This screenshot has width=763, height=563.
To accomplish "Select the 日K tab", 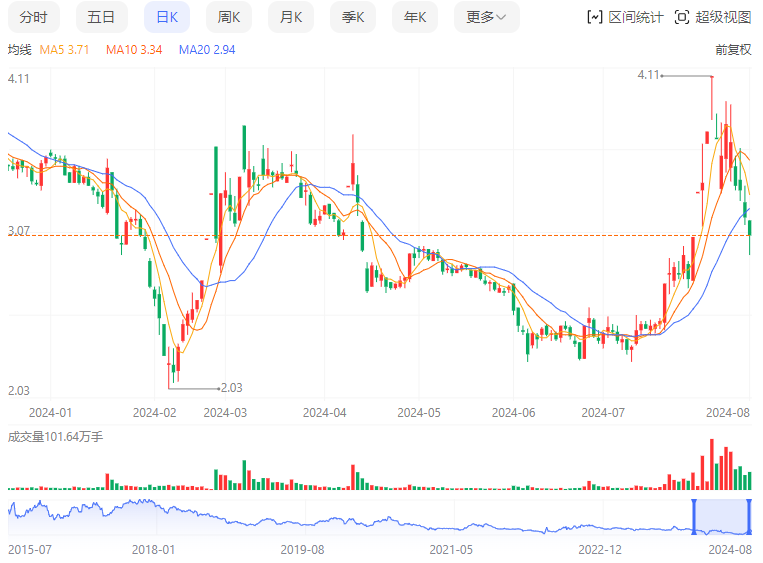I will tap(167, 18).
